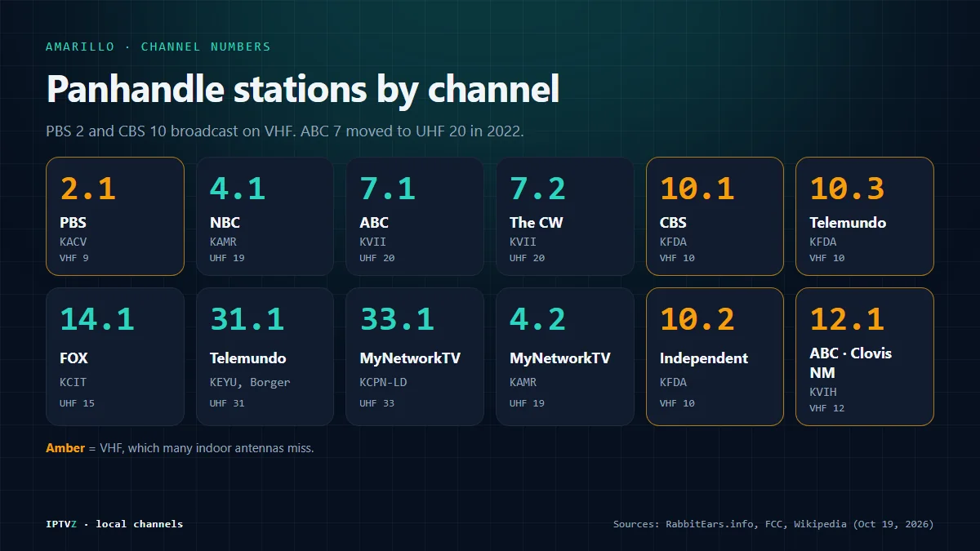Select the ABC 7.1 KVII card

tap(415, 216)
